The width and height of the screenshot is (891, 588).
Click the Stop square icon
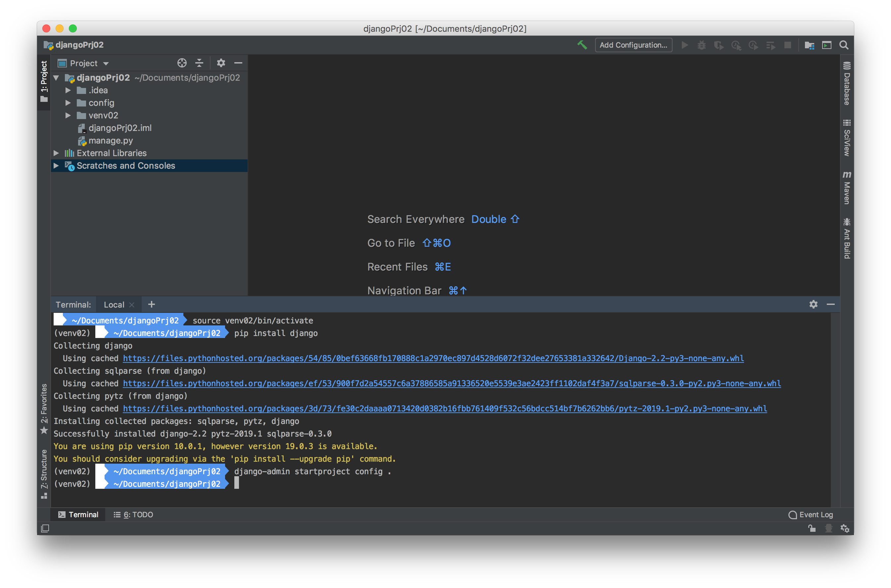(788, 45)
